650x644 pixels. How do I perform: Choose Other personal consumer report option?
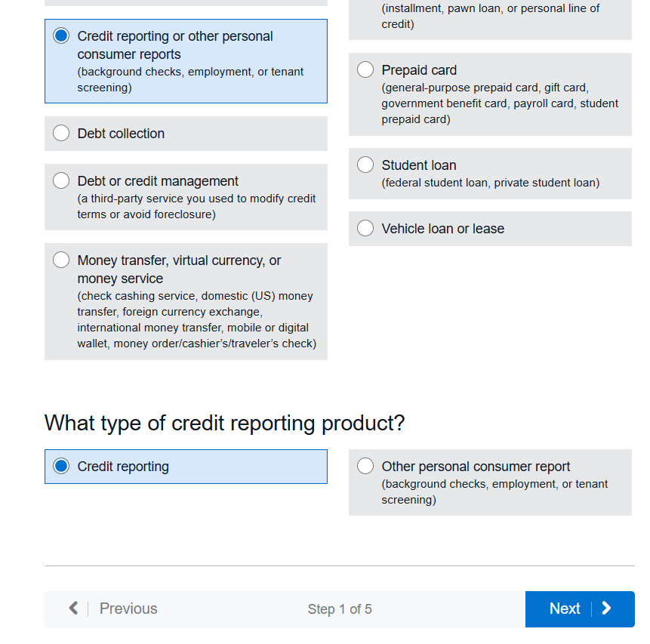coord(365,466)
